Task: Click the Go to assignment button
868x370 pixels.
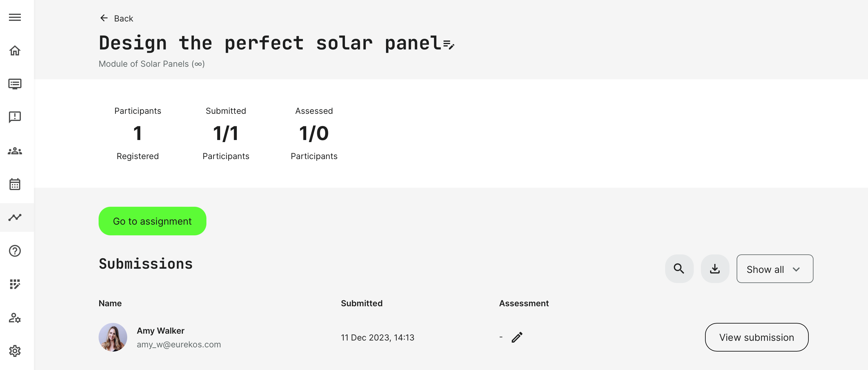Action: coord(152,221)
